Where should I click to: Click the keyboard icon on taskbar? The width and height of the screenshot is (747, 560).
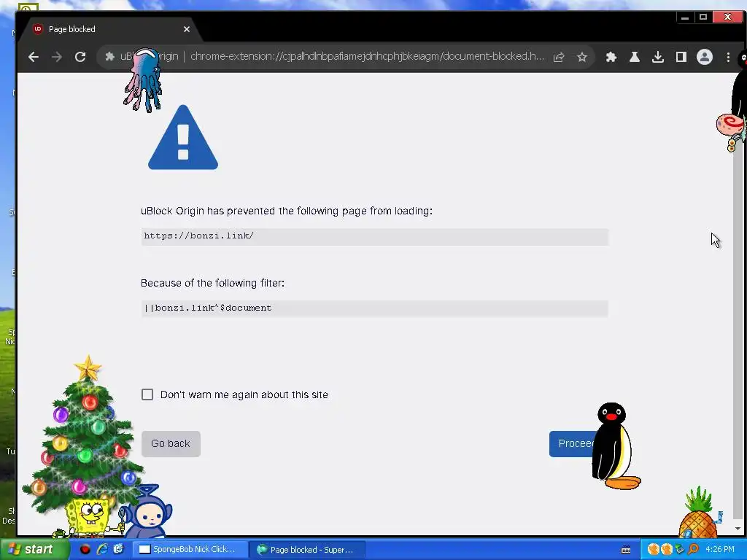625,550
